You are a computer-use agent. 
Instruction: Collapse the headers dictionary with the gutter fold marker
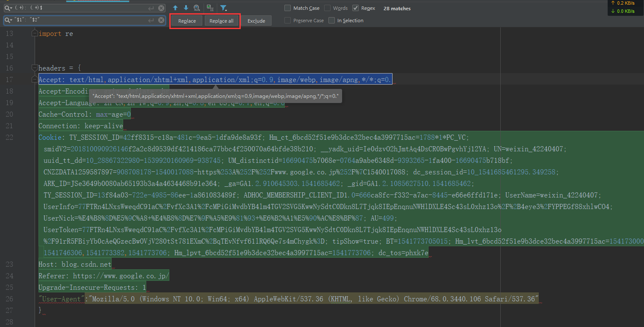(34, 68)
